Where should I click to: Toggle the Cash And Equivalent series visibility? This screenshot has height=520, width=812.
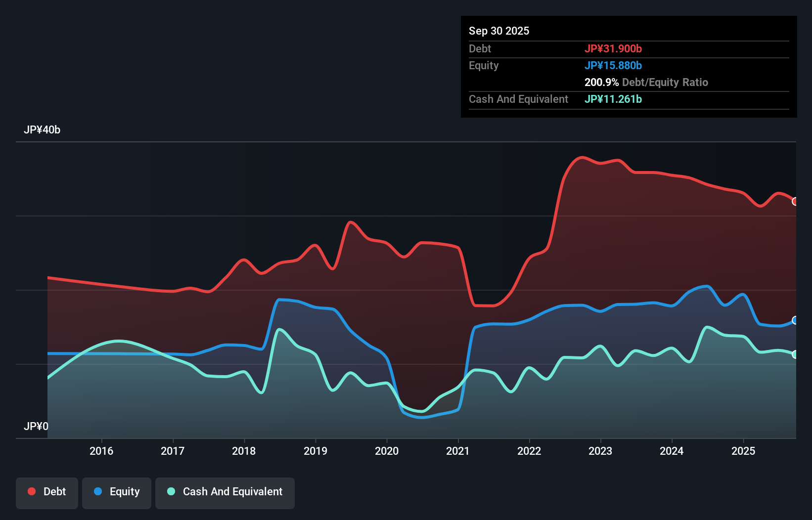tap(225, 492)
